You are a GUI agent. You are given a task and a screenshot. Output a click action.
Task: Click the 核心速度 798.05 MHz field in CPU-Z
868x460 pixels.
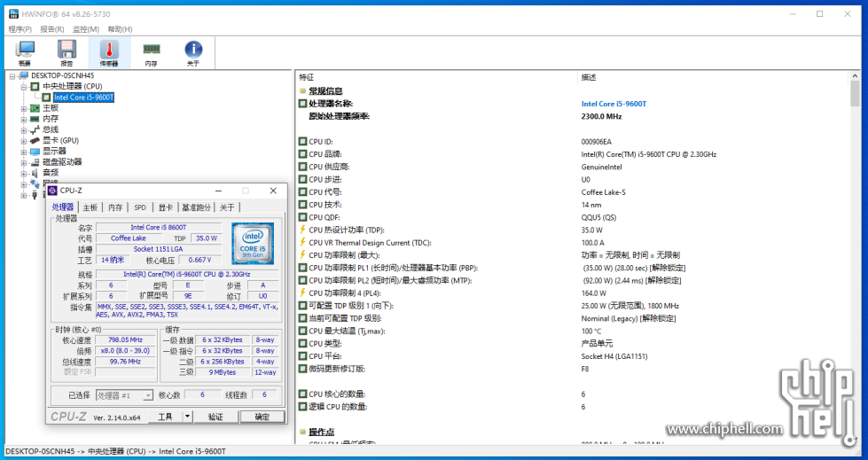[x=125, y=339]
